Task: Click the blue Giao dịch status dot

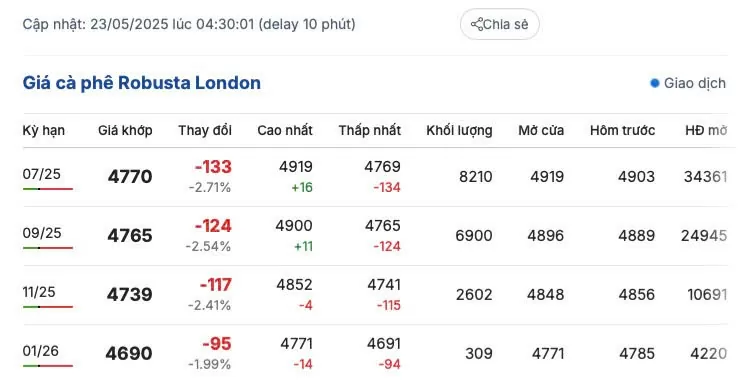Action: coord(654,83)
